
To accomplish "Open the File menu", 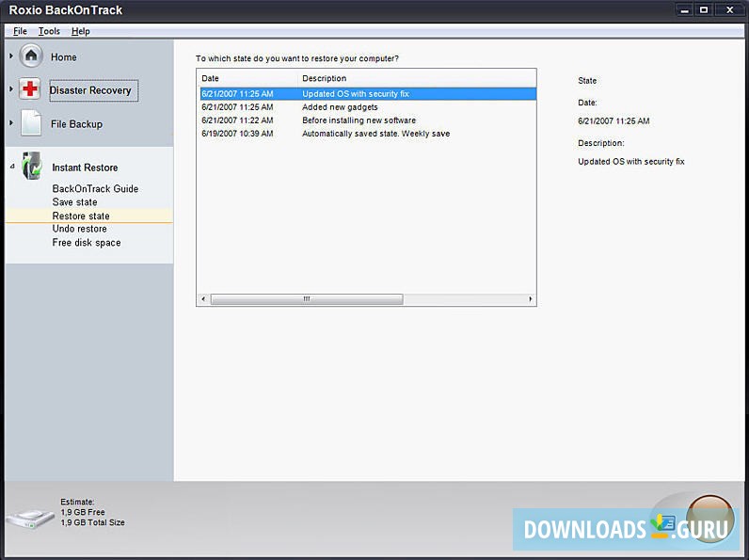I will coord(20,31).
